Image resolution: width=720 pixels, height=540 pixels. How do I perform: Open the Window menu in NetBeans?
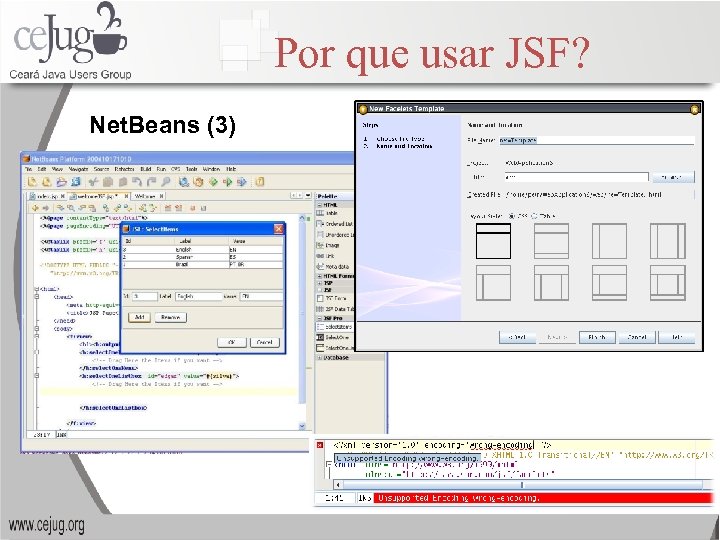pos(212,169)
